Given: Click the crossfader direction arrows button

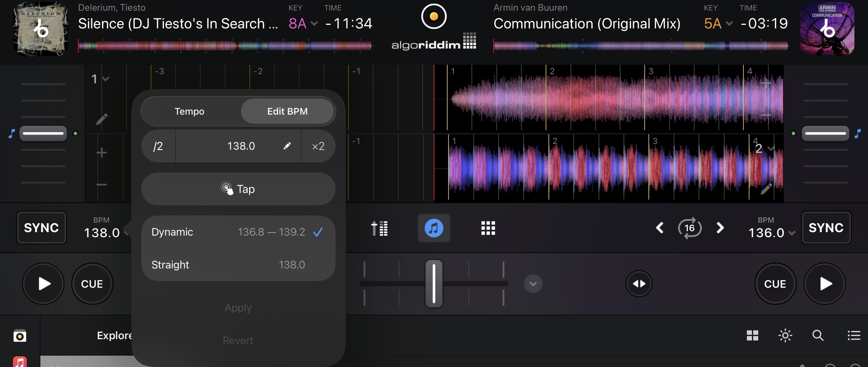Looking at the screenshot, I should pyautogui.click(x=639, y=284).
